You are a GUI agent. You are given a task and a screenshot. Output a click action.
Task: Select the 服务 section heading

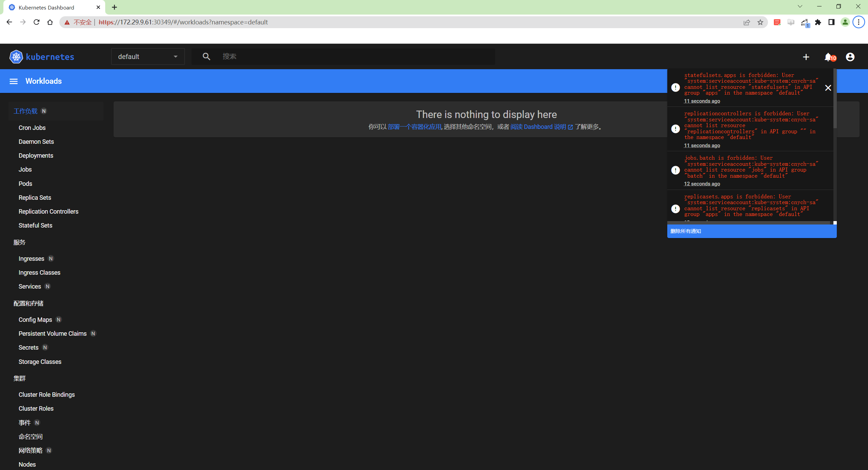pos(19,242)
